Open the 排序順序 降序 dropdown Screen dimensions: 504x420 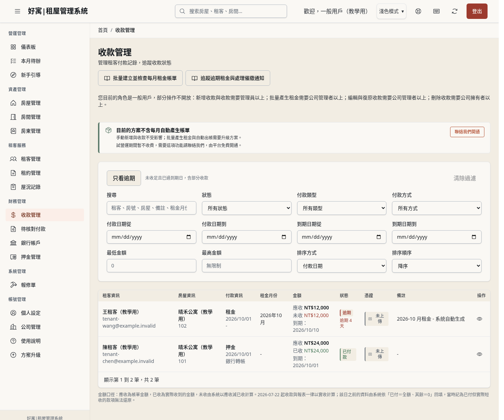click(437, 266)
